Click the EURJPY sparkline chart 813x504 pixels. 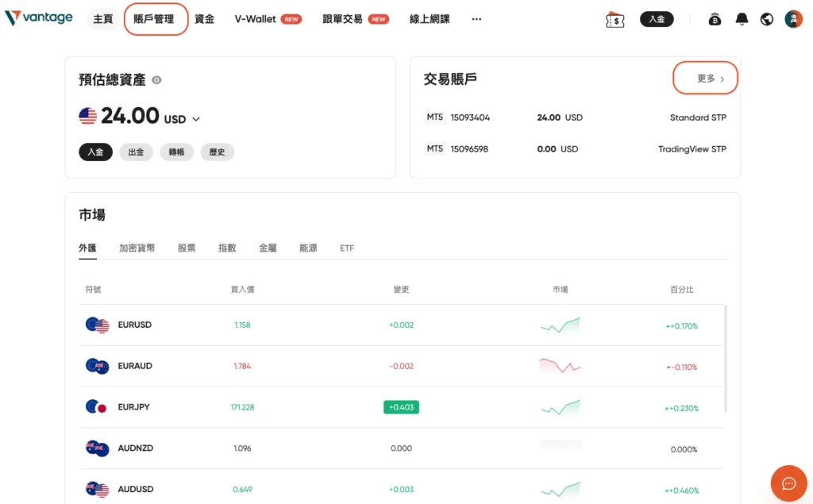(560, 406)
